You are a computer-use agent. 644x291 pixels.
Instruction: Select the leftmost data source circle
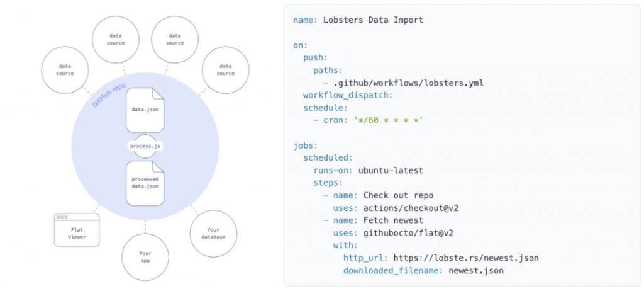click(65, 69)
